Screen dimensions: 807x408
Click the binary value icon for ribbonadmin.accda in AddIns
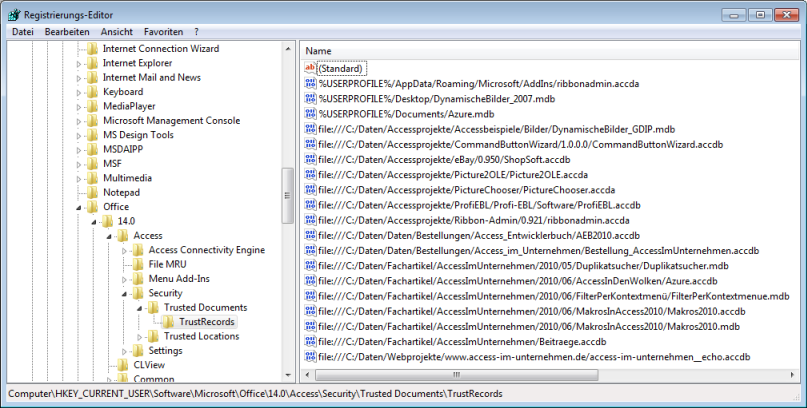pos(310,83)
